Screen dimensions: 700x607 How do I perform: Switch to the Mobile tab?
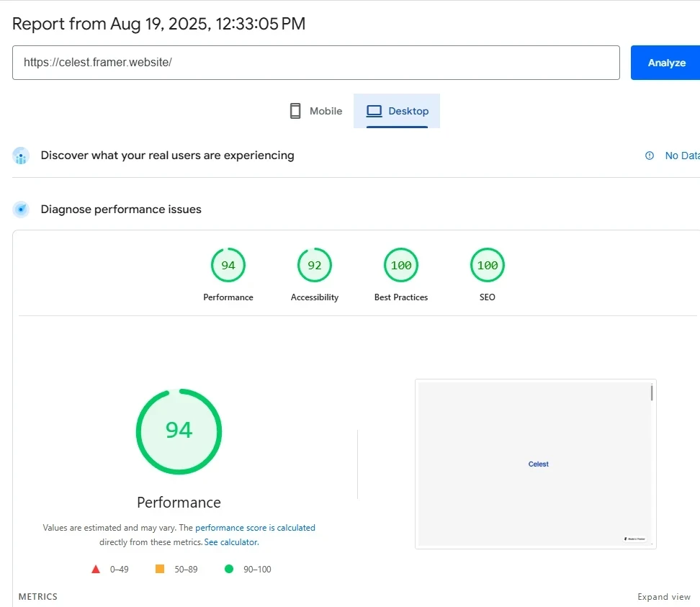[315, 111]
